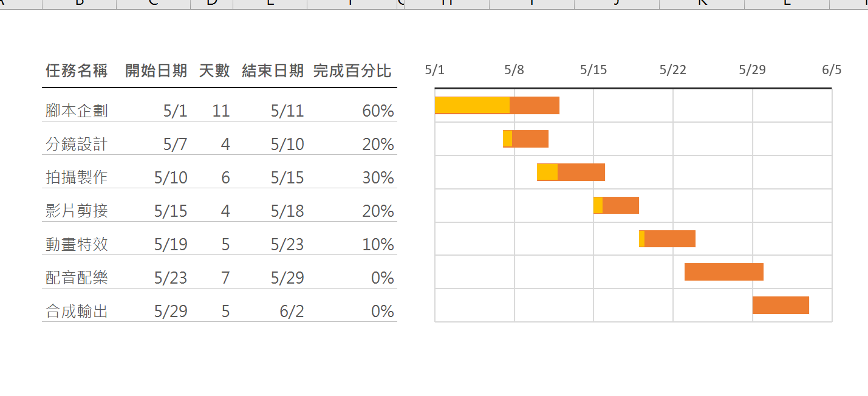
Task: Click the 配音配樂 task name cell
Action: pyautogui.click(x=77, y=278)
